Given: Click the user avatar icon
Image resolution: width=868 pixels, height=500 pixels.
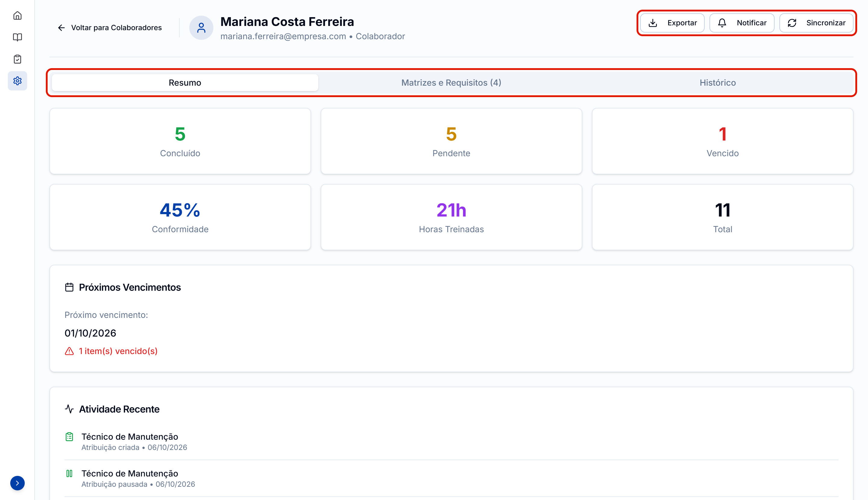Looking at the screenshot, I should [201, 28].
